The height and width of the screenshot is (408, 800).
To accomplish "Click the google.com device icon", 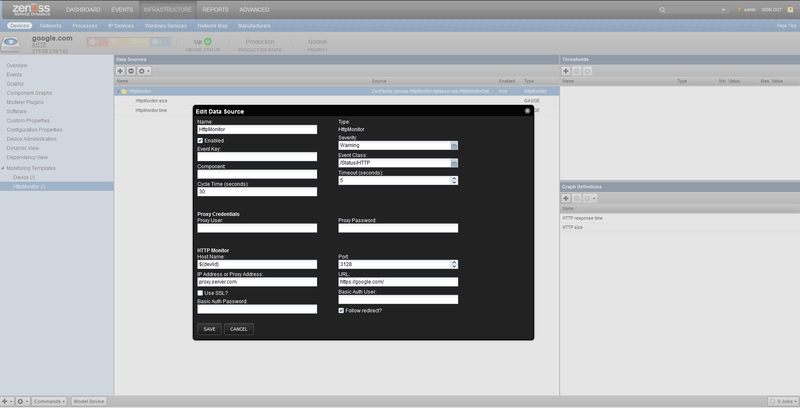I will click(x=11, y=44).
